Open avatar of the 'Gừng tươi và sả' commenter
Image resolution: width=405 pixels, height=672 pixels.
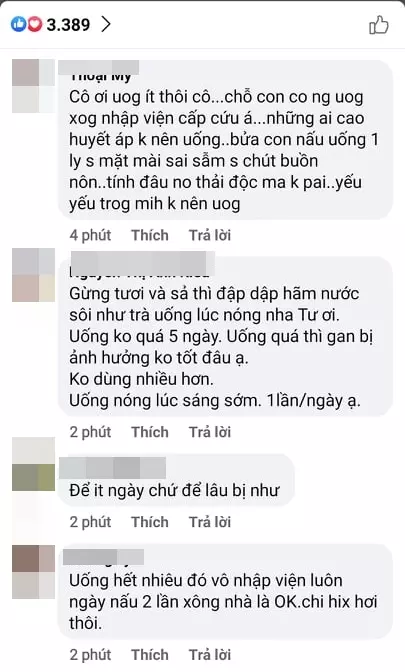pos(33,275)
